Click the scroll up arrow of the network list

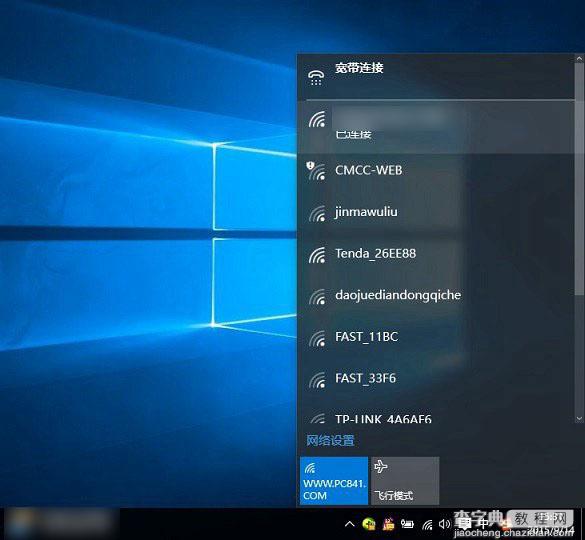point(579,58)
